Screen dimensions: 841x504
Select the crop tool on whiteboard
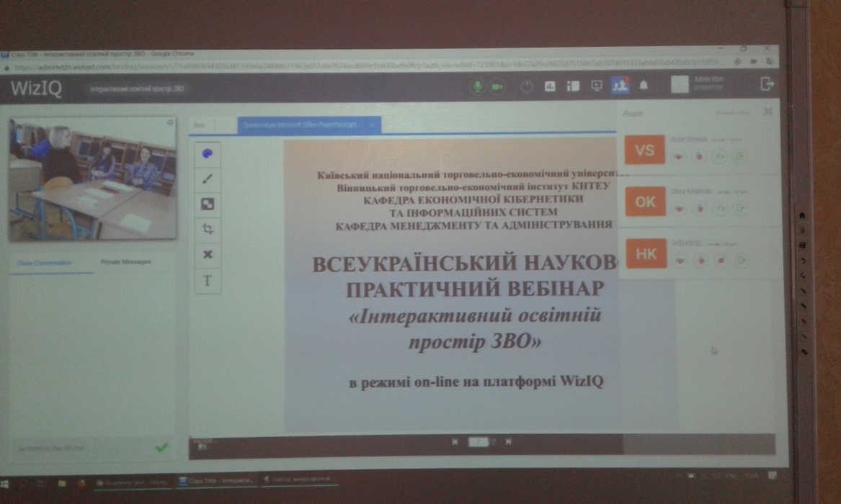coord(208,229)
